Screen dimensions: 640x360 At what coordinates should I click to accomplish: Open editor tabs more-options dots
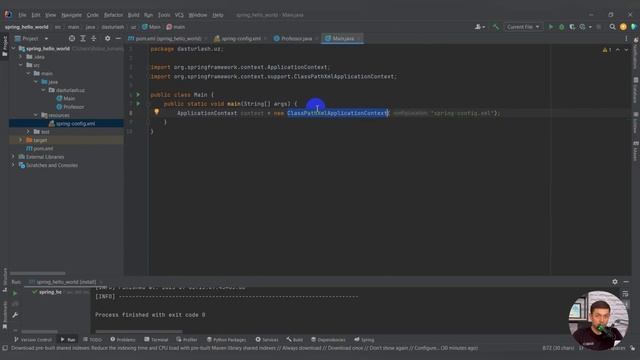[626, 38]
